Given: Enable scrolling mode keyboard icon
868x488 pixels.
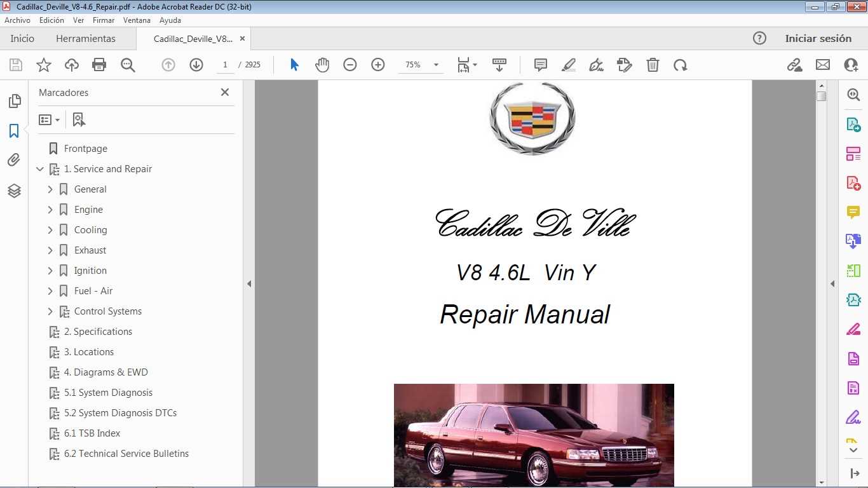Looking at the screenshot, I should coord(499,65).
